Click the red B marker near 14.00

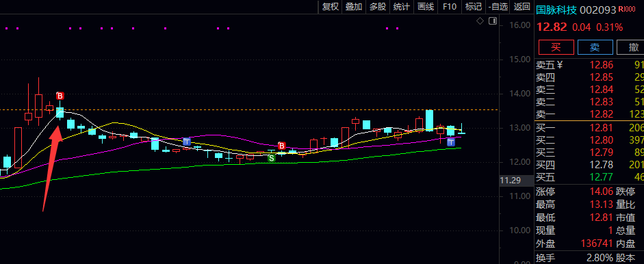point(60,96)
